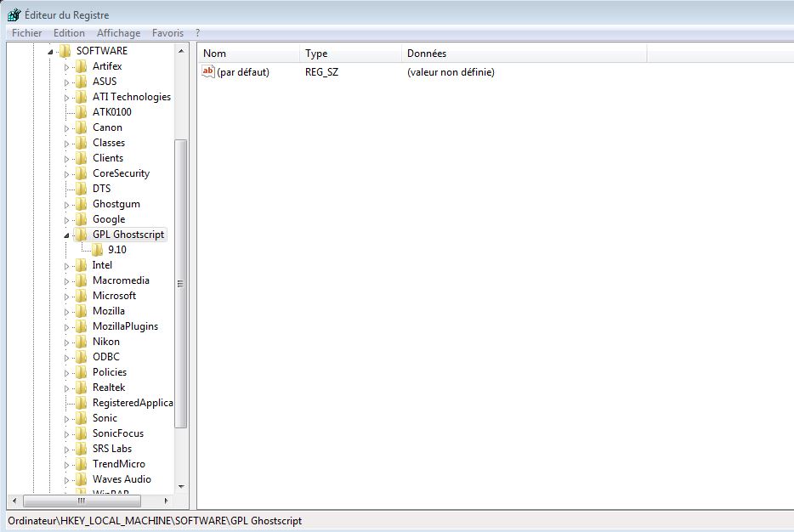Viewport: 794px width, 532px height.
Task: Click the tree's vertical scrollbar thumb
Action: [x=181, y=284]
